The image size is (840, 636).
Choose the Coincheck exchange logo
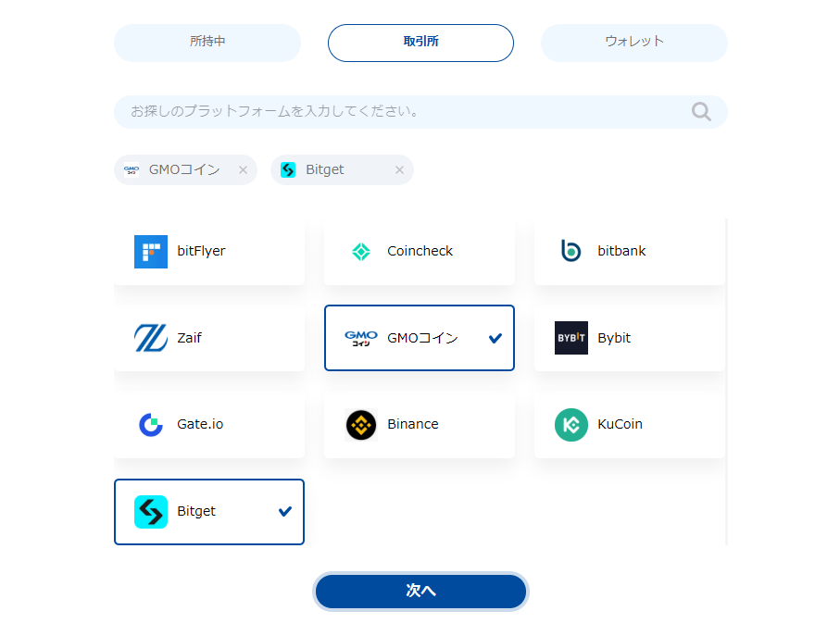point(361,252)
